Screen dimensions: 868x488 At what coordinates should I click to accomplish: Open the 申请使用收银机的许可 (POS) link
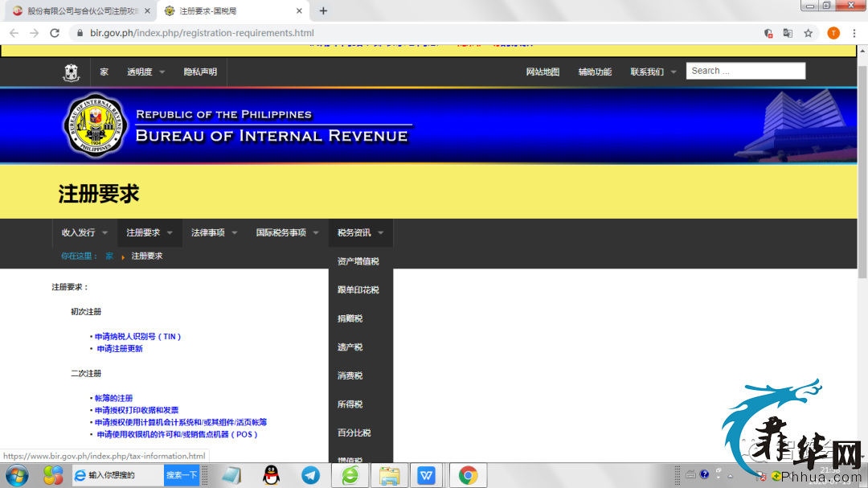(177, 434)
